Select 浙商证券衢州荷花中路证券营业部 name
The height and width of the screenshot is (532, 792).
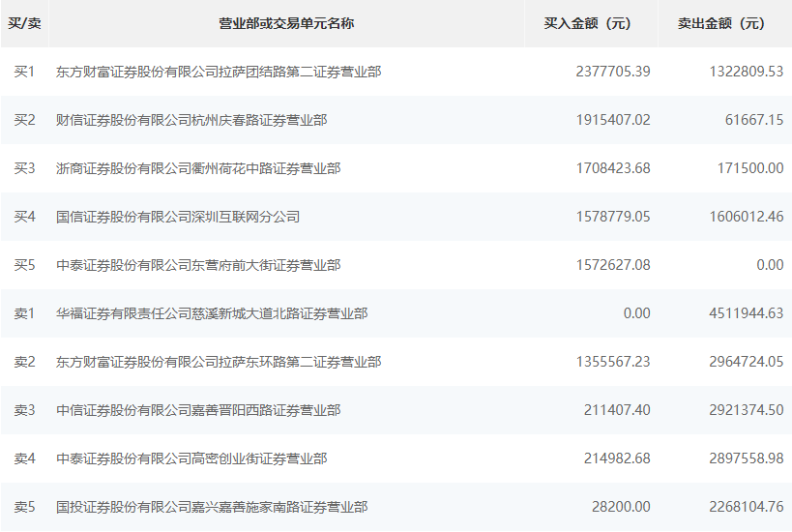pyautogui.click(x=198, y=168)
